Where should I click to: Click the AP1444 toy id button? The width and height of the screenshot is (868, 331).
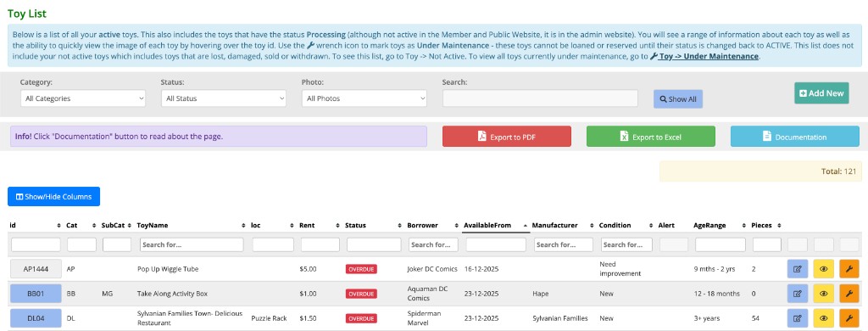(x=36, y=269)
